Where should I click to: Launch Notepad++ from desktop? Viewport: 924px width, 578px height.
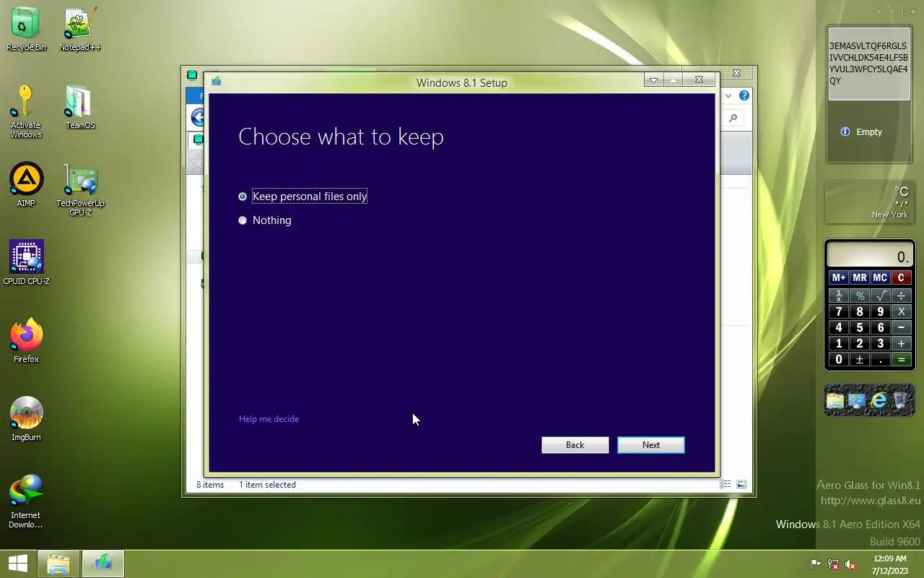80,29
